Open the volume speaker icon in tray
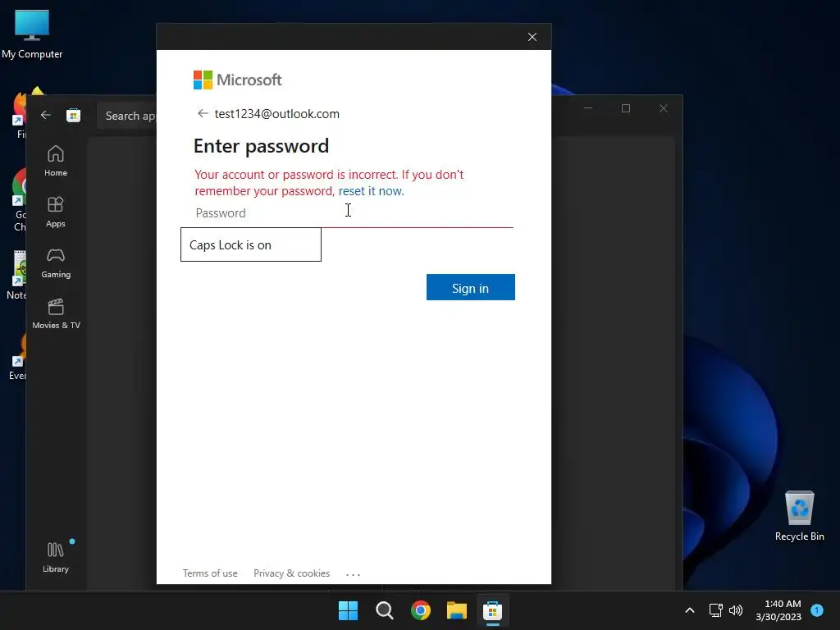Image resolution: width=840 pixels, height=630 pixels. [736, 610]
